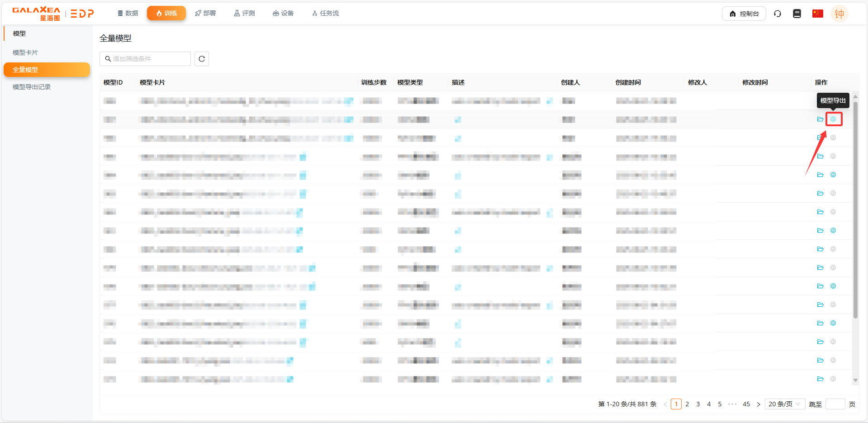Click folder icon left of highlighted export icon
Viewport: 868px width, 423px height.
[x=820, y=119]
